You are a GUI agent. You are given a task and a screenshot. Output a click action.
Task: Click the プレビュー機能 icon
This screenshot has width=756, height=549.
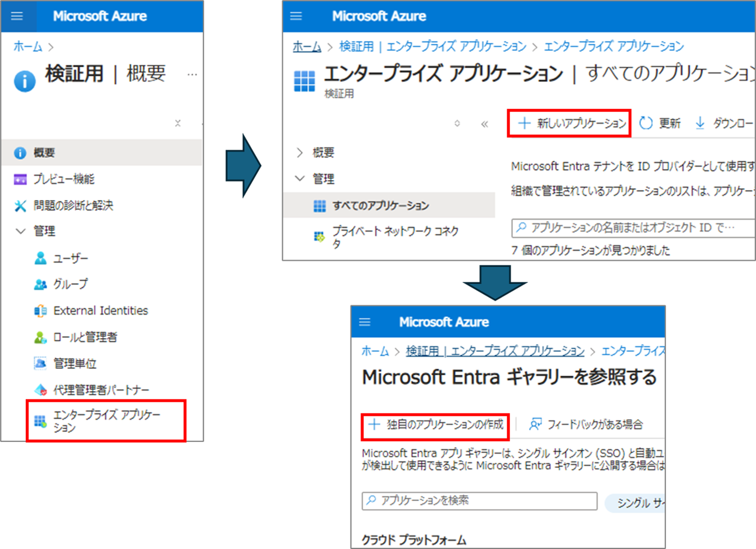[x=20, y=179]
